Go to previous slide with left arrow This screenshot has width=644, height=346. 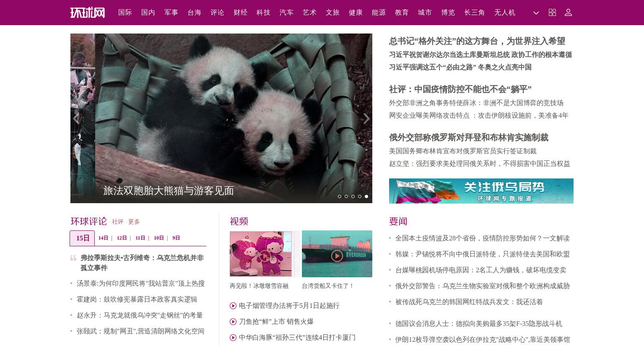pos(76,119)
